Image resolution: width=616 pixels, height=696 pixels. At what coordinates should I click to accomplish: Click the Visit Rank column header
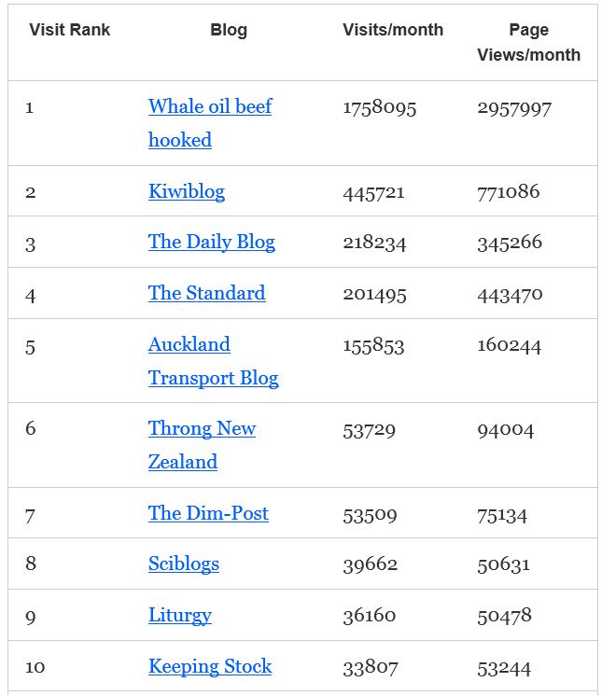[x=70, y=30]
